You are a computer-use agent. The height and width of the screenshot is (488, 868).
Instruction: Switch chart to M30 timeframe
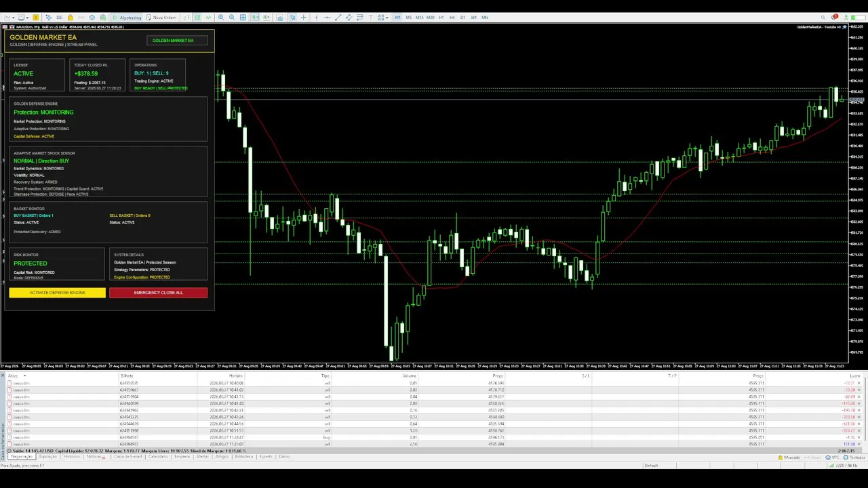tap(431, 18)
